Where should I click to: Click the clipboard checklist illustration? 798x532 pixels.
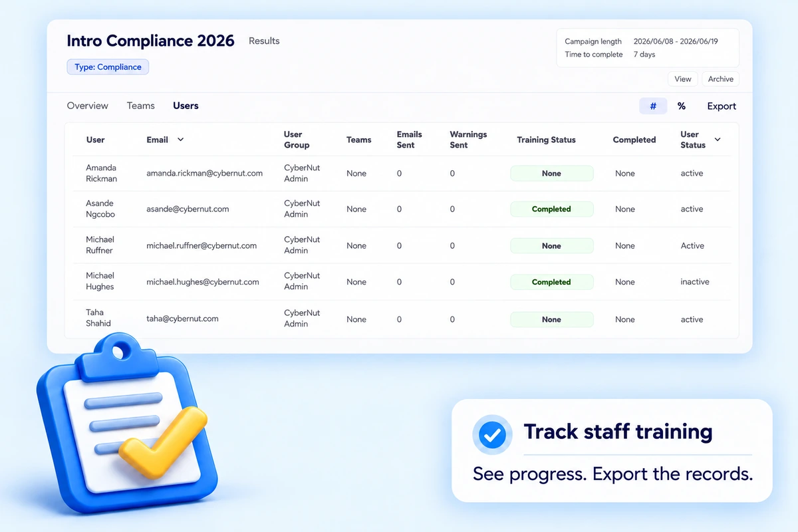(126, 424)
